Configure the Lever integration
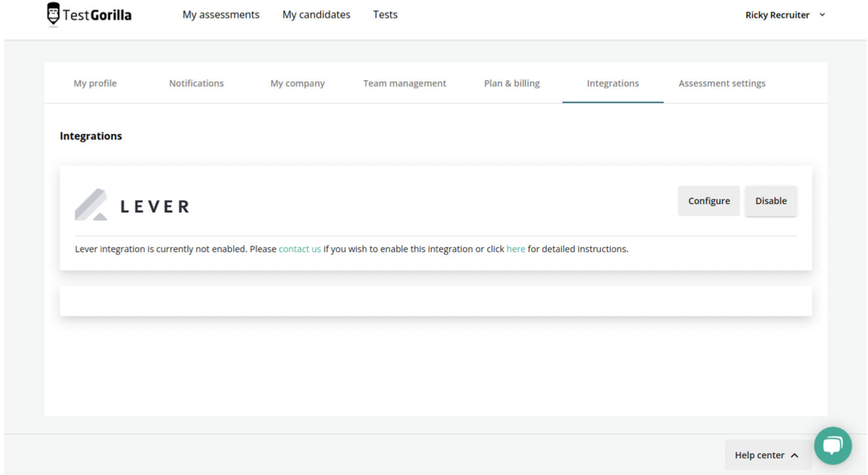Image resolution: width=868 pixels, height=475 pixels. [x=709, y=201]
